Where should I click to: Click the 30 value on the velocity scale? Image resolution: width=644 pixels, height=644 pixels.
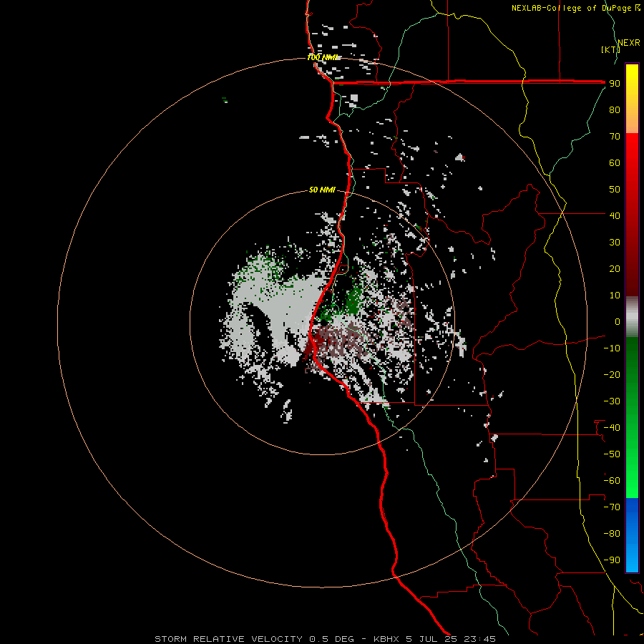point(615,243)
